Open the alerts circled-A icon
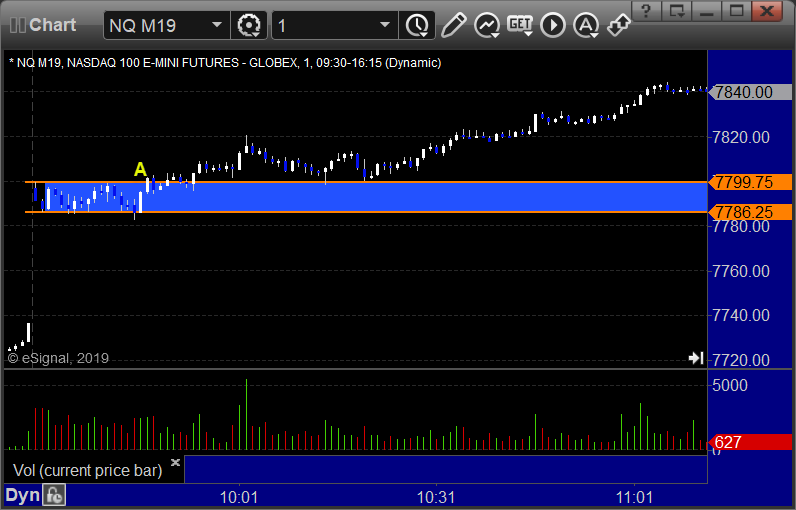 pyautogui.click(x=586, y=25)
